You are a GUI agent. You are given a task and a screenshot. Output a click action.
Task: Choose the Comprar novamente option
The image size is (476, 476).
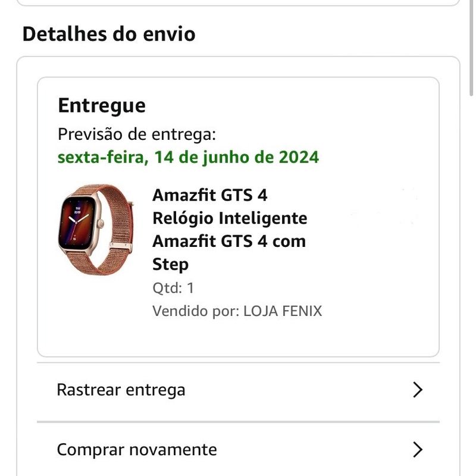(136, 449)
